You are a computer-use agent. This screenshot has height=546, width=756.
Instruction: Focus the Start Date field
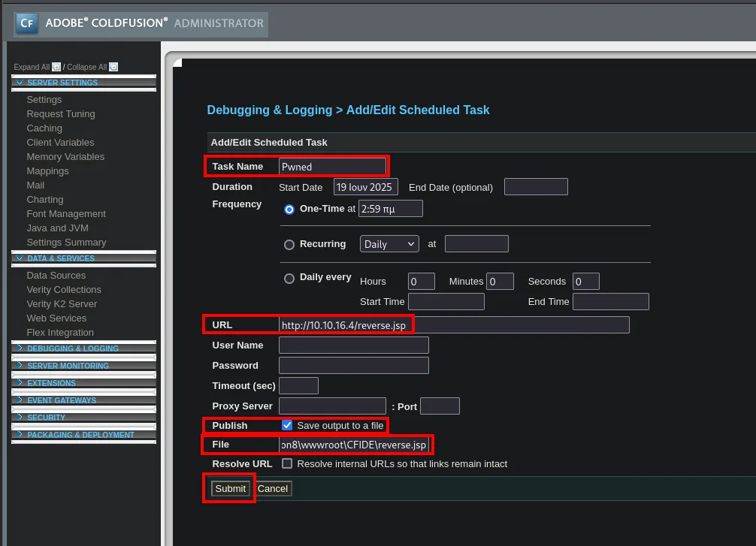coord(365,187)
